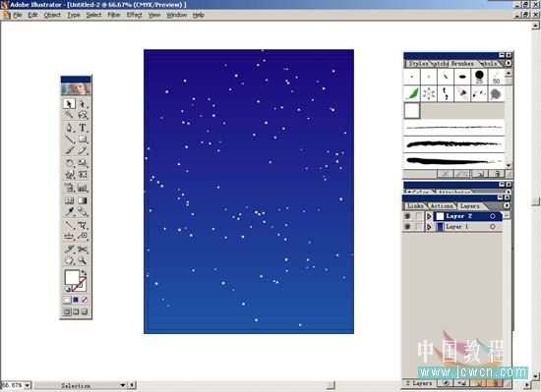Apply None fill mode button in toolbox
This screenshot has width=541, height=392.
(85, 300)
